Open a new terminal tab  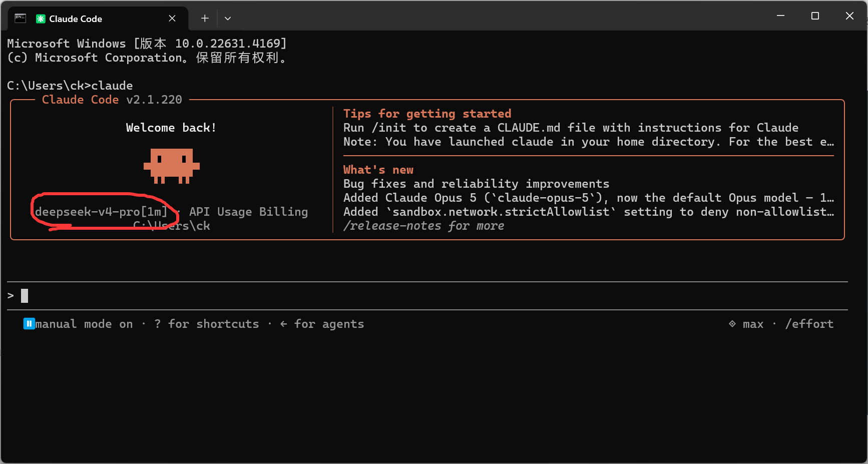click(x=205, y=19)
